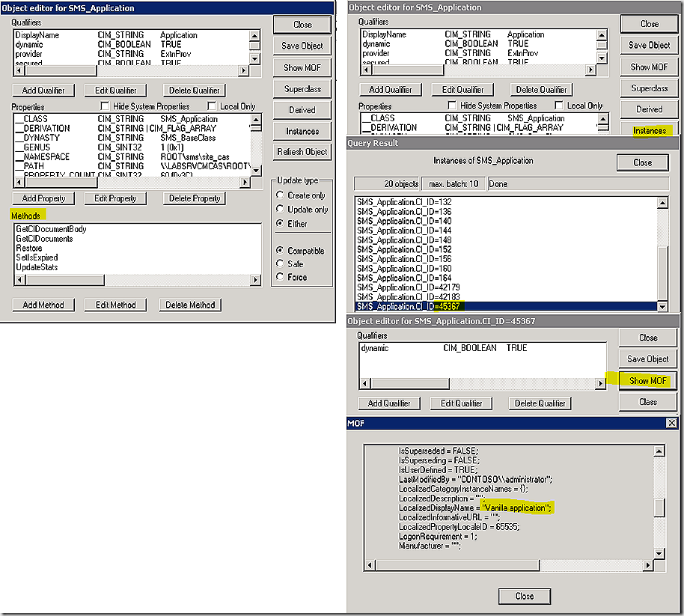The image size is (684, 616).
Task: Click dynamic qualifier row in CI_ID=45367 editor
Action: coord(482,348)
